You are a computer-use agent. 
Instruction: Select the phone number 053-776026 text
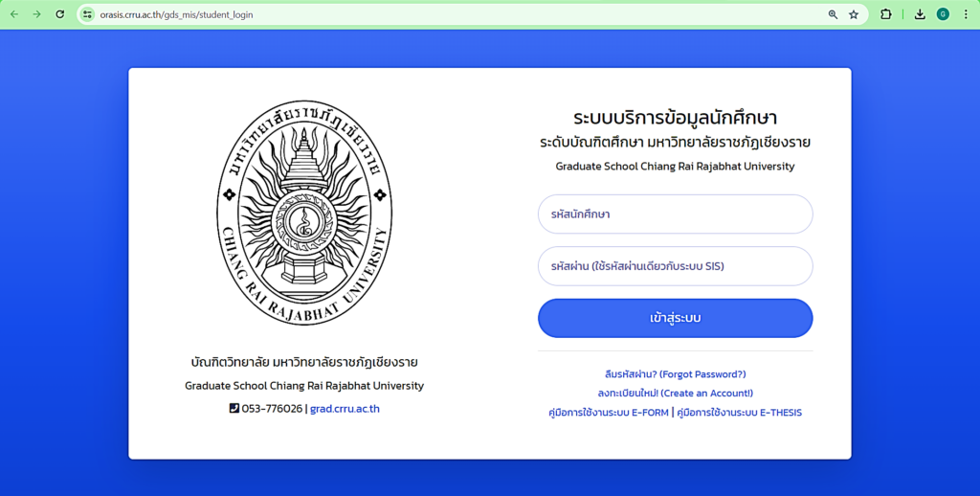pyautogui.click(x=272, y=409)
